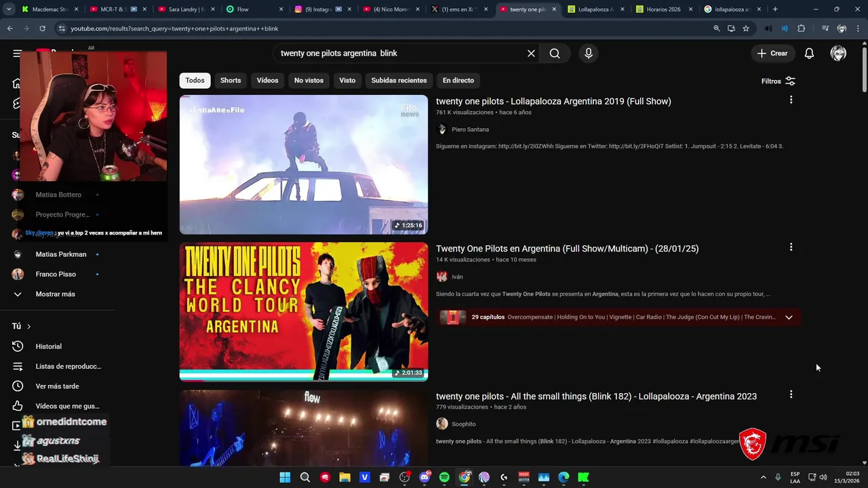Screen dimensions: 868x488
Task: Open Kick app from the taskbar
Action: [x=583, y=477]
